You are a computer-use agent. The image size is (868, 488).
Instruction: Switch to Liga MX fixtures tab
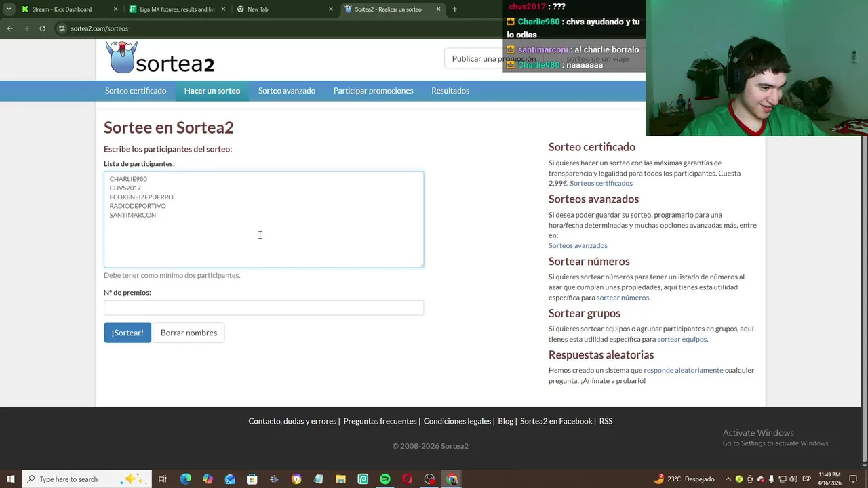[x=177, y=9]
